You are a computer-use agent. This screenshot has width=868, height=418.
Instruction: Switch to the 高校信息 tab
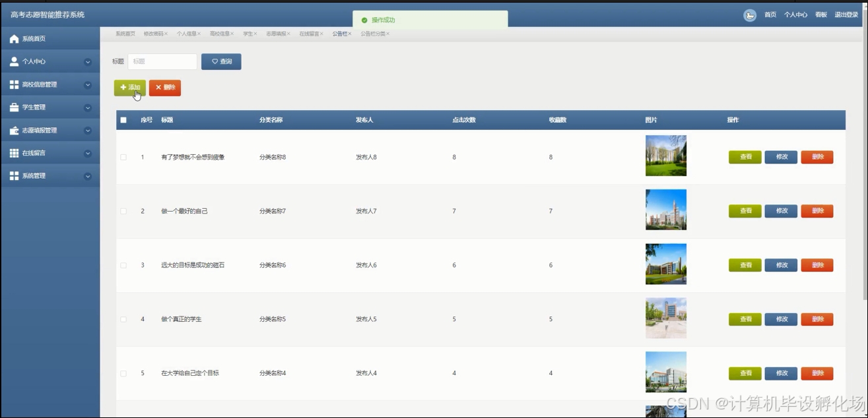click(219, 34)
